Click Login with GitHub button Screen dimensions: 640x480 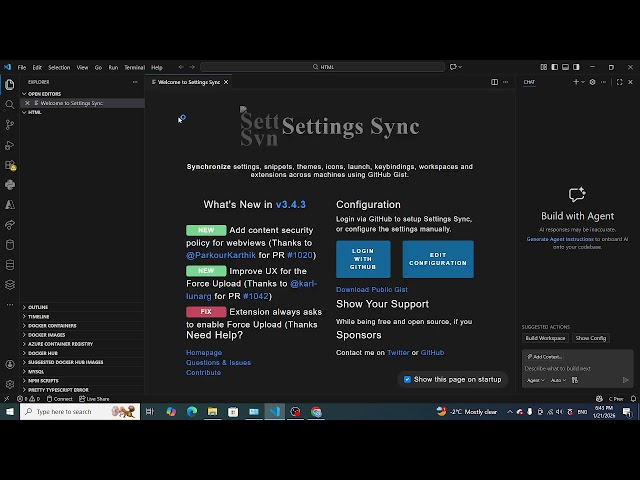pyautogui.click(x=363, y=259)
